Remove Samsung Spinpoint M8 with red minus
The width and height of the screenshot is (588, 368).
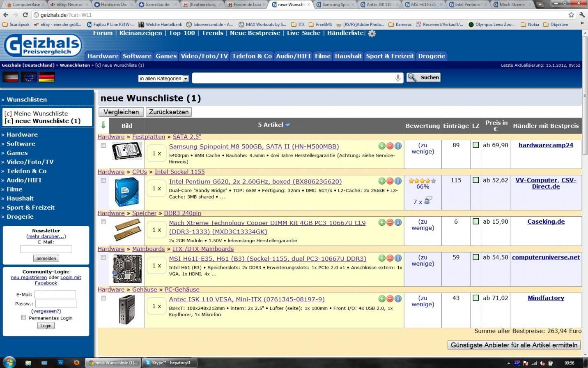[x=390, y=146]
